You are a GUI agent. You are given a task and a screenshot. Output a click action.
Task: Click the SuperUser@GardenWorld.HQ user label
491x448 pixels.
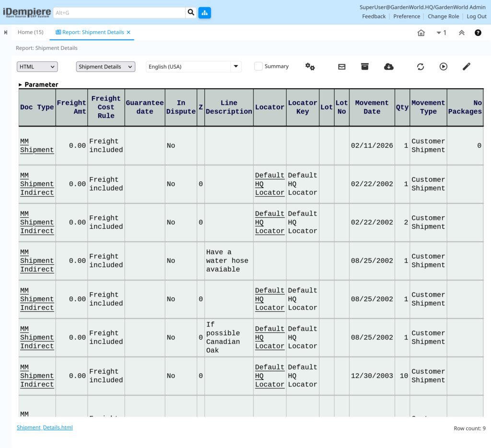click(422, 7)
